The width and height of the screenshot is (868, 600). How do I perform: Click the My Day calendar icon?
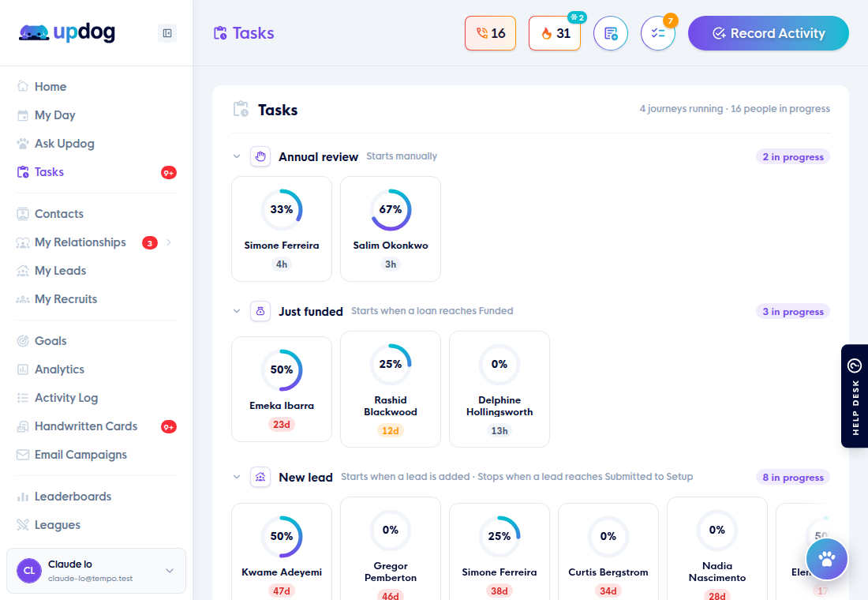click(23, 115)
